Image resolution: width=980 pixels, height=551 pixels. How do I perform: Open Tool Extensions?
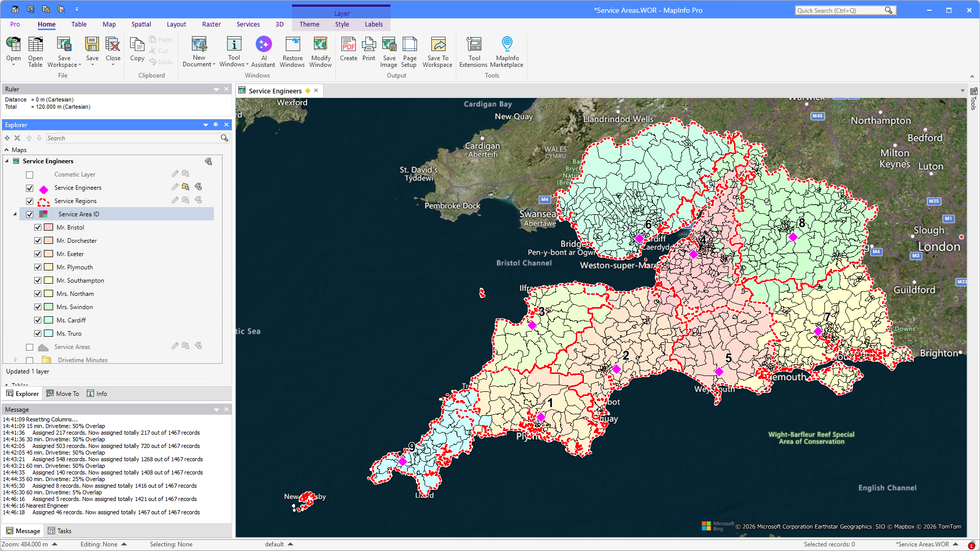[x=474, y=52]
